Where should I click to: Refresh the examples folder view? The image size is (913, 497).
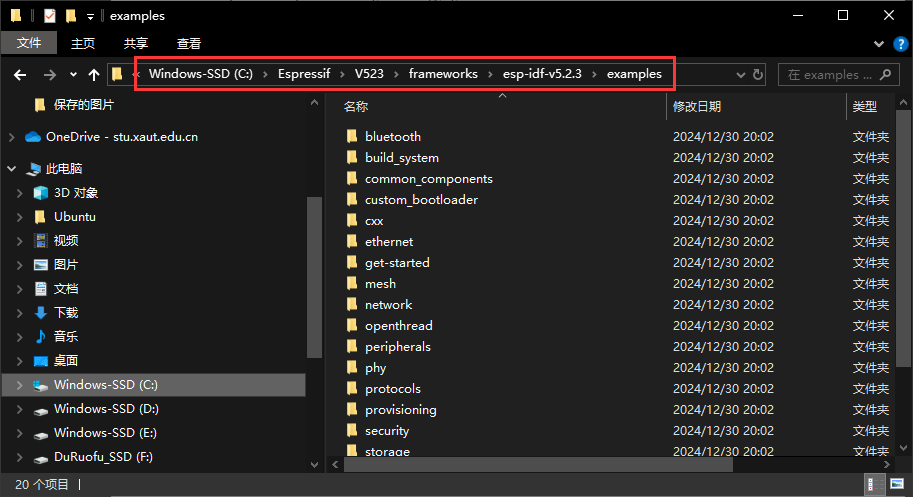click(758, 75)
